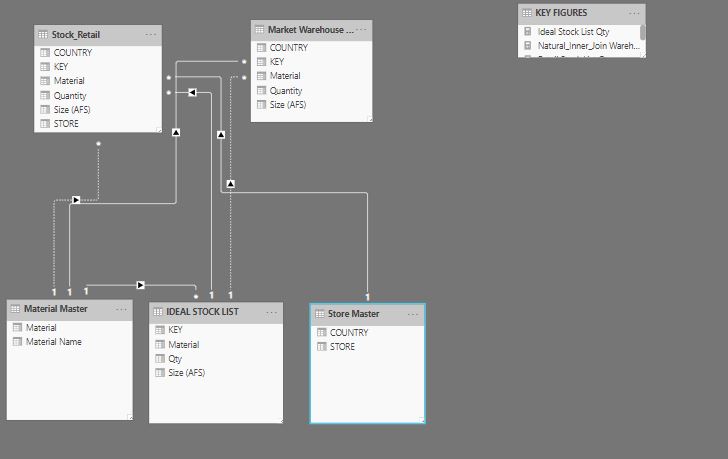Select the COUNTRY field in Store Master
The width and height of the screenshot is (728, 459).
coord(367,332)
